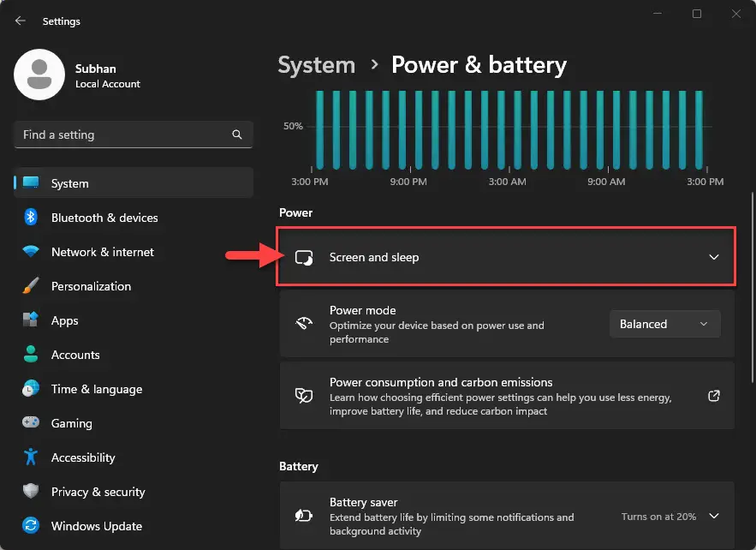The height and width of the screenshot is (550, 756).
Task: Click the Power & battery page title
Action: click(x=479, y=64)
